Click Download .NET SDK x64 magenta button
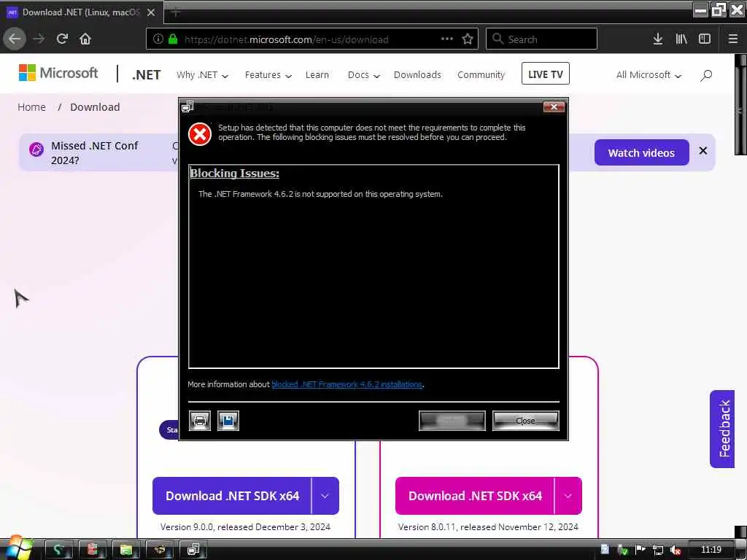This screenshot has width=747, height=560. [x=475, y=496]
